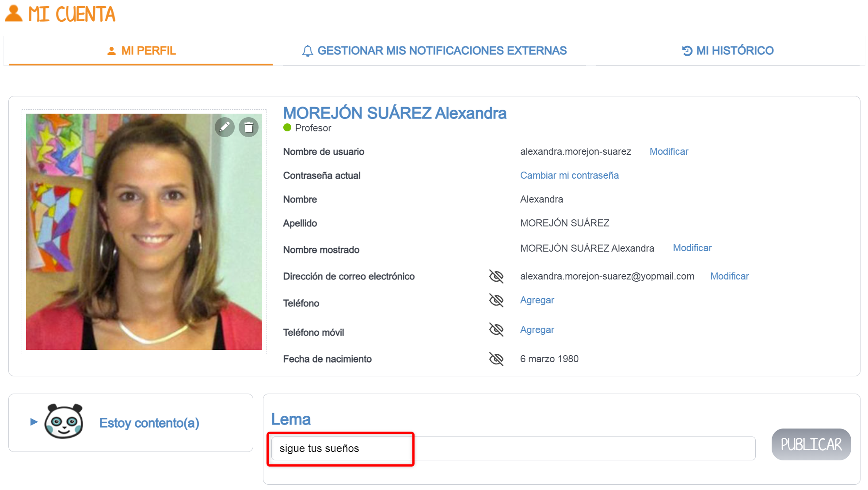Toggle visibility of Fecha de nacimiento

497,359
